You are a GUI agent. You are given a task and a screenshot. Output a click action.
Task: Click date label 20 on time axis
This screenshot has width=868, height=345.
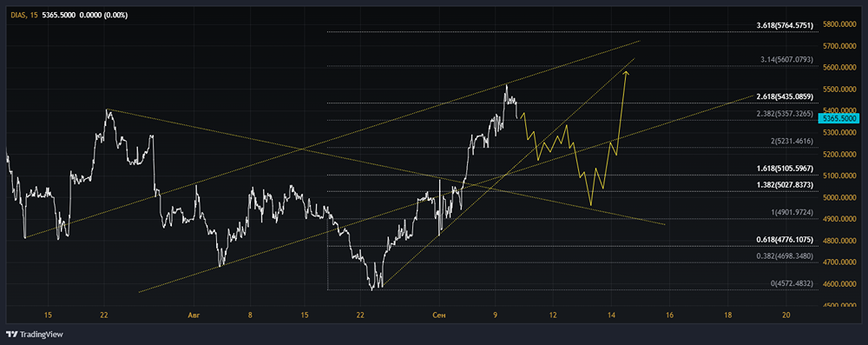coord(786,315)
